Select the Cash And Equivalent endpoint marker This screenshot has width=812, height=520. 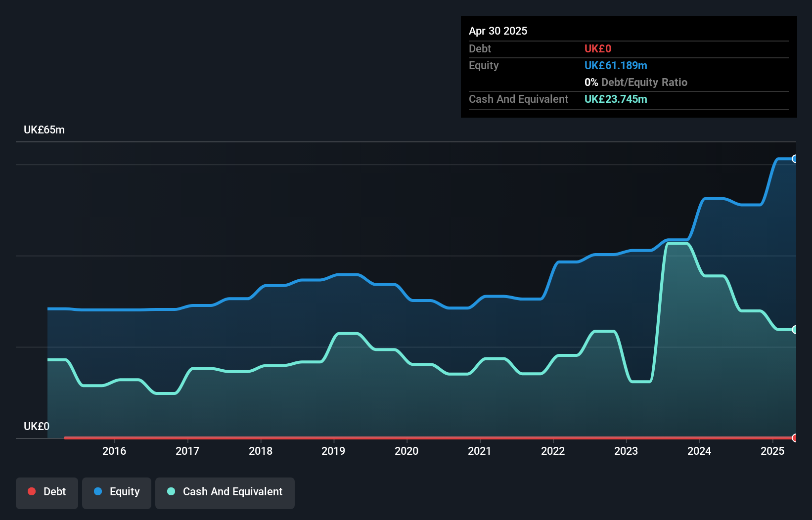[795, 329]
